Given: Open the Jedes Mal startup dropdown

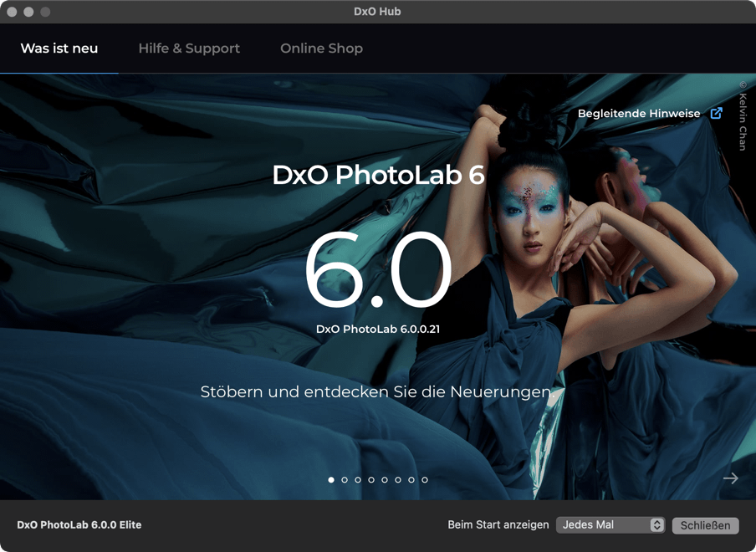Looking at the screenshot, I should click(x=610, y=525).
